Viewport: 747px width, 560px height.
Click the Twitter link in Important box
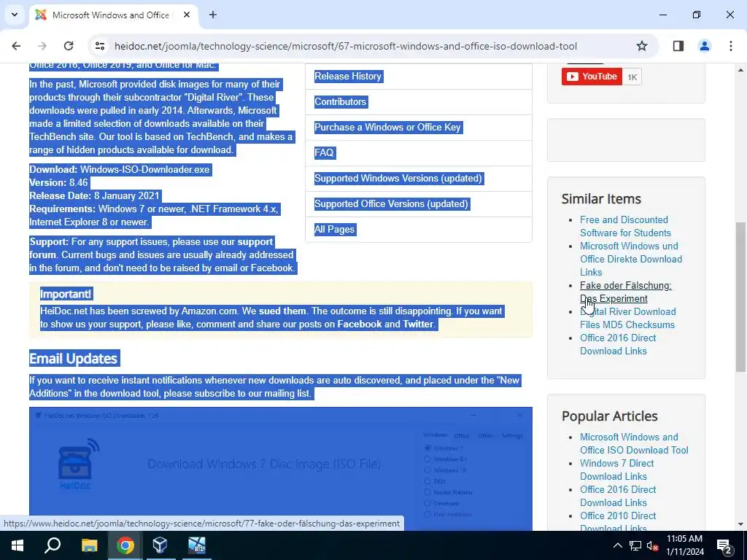coord(418,324)
